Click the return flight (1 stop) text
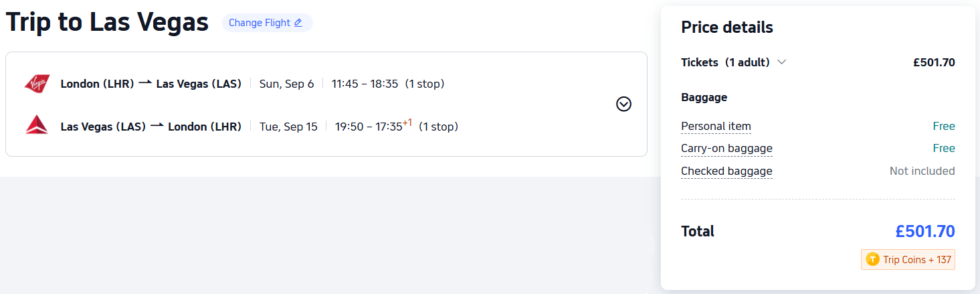980x294 pixels. (x=438, y=127)
